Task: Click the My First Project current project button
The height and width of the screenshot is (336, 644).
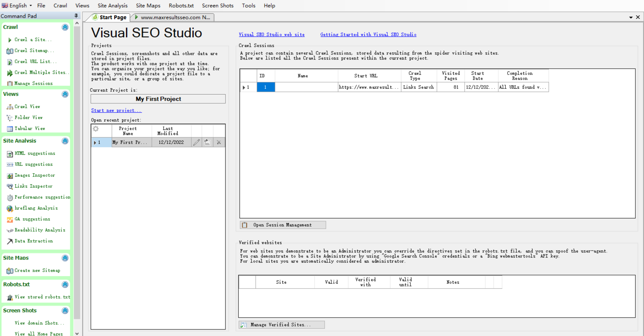Action: (x=158, y=99)
